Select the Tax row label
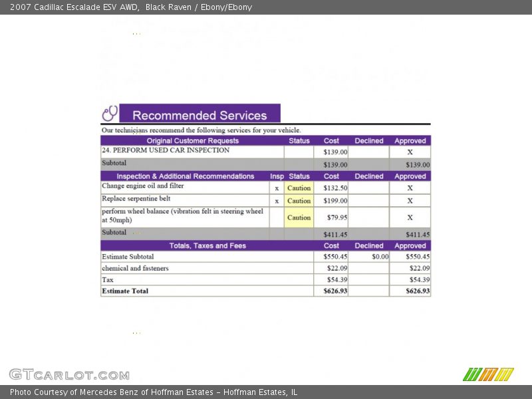Image resolution: width=532 pixels, height=399 pixels. coord(108,280)
